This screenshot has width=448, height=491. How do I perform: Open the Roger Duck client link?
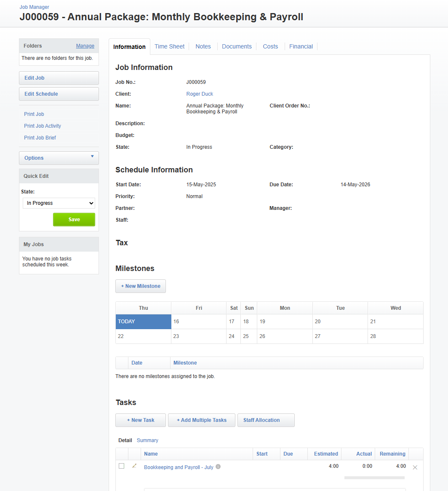pyautogui.click(x=200, y=94)
